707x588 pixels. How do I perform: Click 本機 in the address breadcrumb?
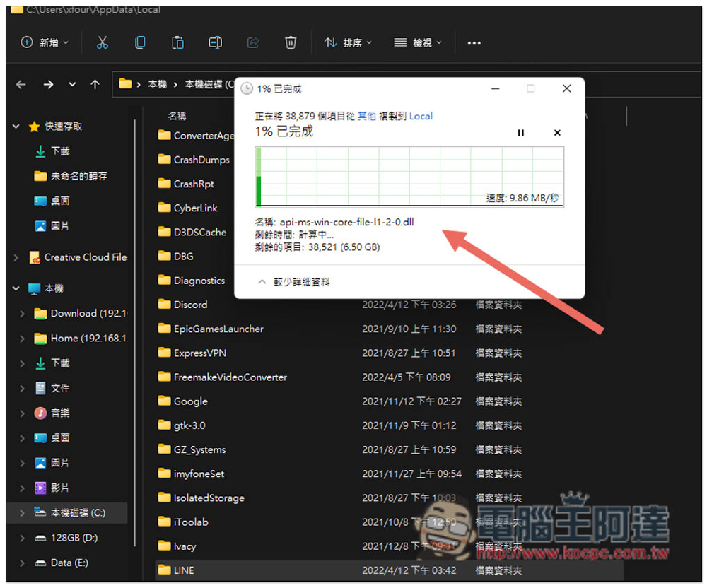[158, 84]
